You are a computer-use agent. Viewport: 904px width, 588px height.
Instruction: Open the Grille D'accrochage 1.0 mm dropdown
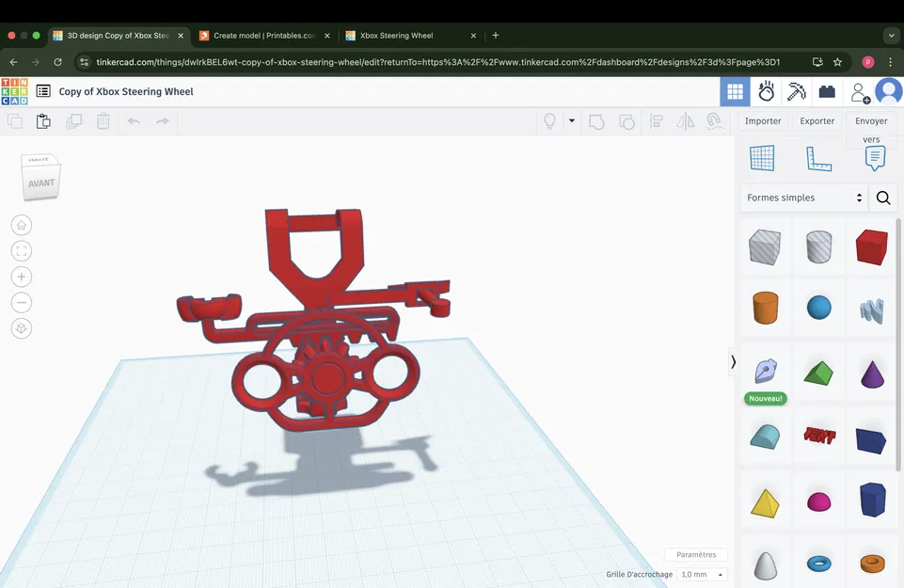click(x=701, y=574)
